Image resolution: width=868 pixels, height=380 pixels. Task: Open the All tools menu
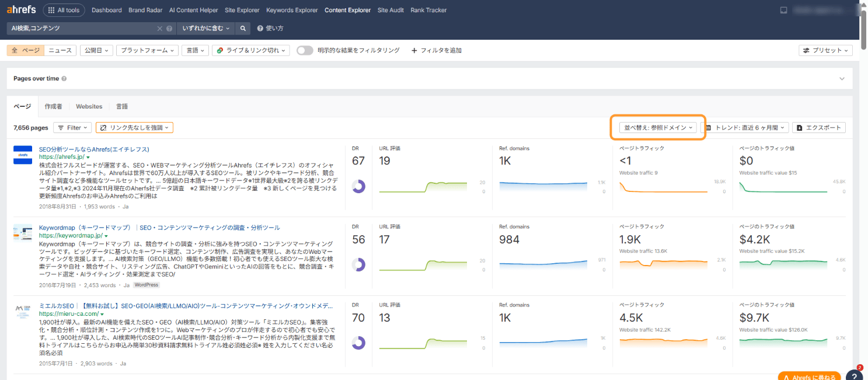pos(64,10)
